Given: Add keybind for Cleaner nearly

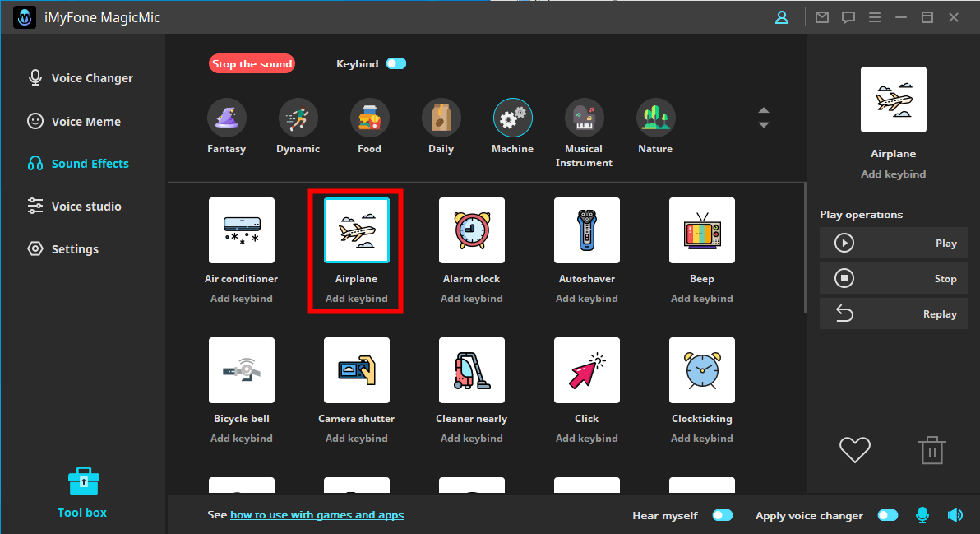Looking at the screenshot, I should click(x=471, y=439).
